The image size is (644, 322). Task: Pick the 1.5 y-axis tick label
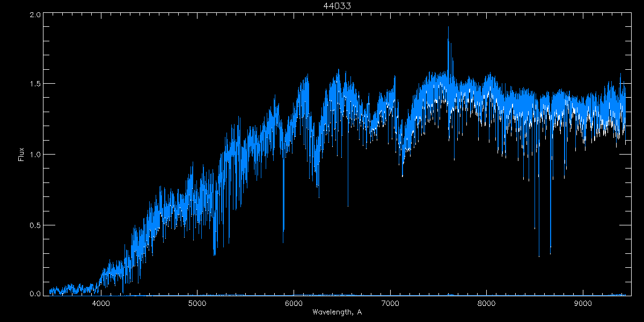coord(35,84)
